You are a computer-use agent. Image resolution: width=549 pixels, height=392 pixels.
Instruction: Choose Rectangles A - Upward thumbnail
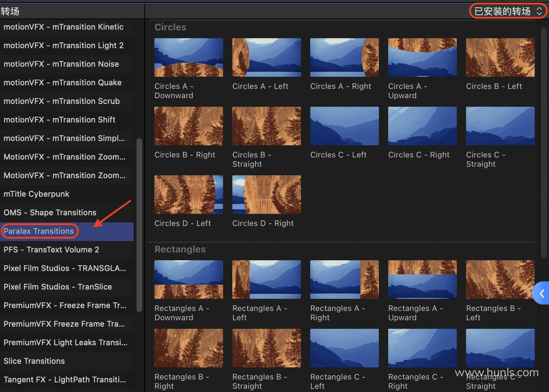tap(422, 280)
